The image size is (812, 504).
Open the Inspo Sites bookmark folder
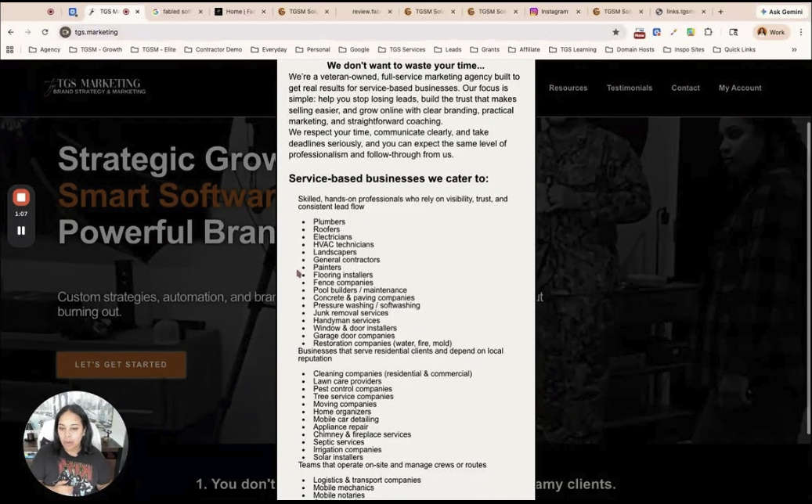(684, 49)
